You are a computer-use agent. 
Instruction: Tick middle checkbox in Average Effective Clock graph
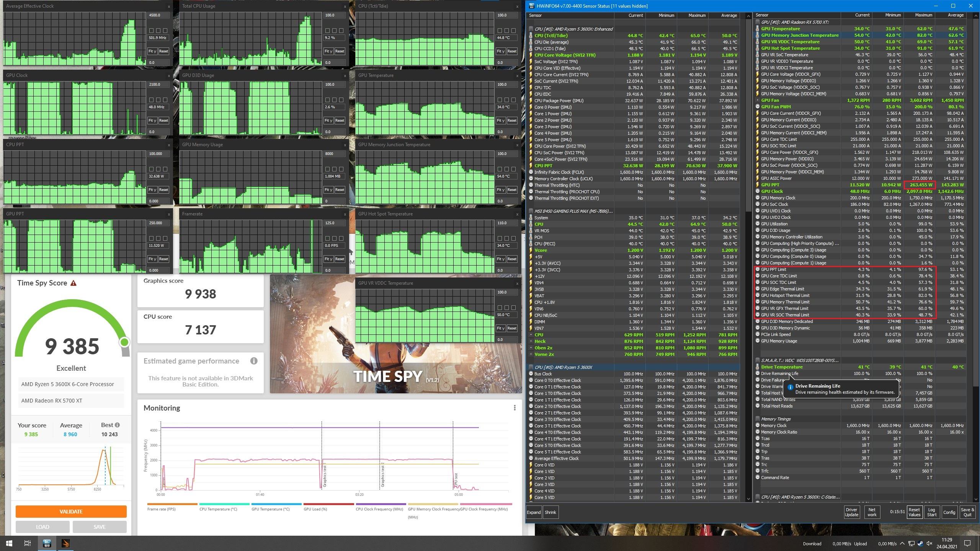click(158, 30)
